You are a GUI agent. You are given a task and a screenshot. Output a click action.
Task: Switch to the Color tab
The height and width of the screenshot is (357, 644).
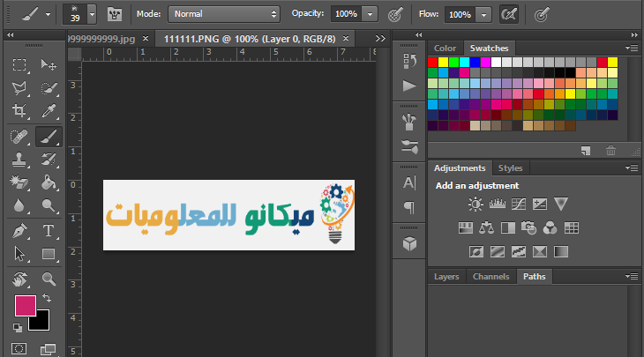(445, 48)
